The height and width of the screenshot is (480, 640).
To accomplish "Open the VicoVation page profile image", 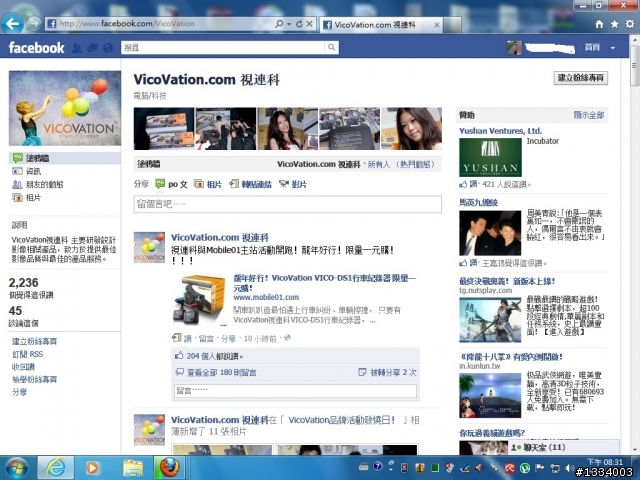I will point(65,108).
